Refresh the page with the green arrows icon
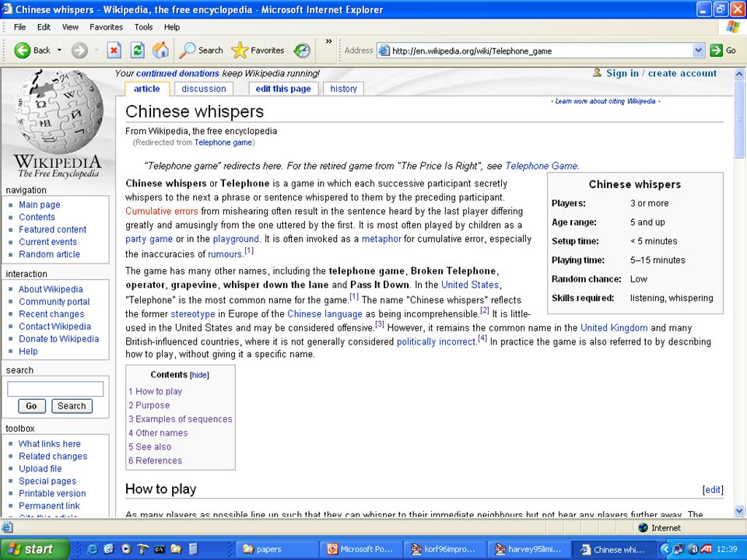This screenshot has height=560, width=747. click(137, 50)
